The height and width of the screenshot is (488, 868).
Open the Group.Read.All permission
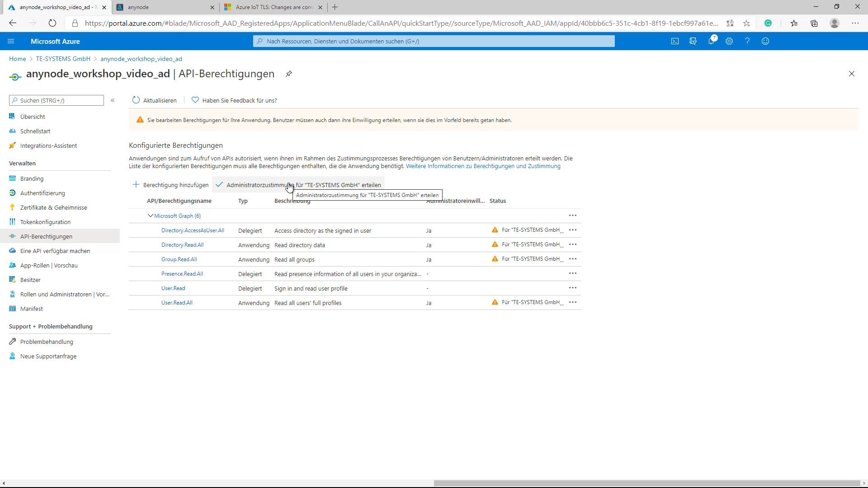[x=179, y=259]
